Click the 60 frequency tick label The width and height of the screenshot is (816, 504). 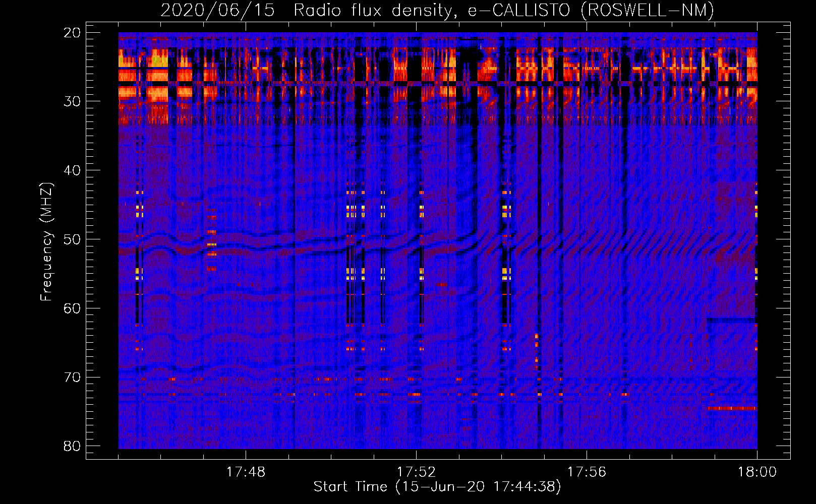[x=72, y=308]
